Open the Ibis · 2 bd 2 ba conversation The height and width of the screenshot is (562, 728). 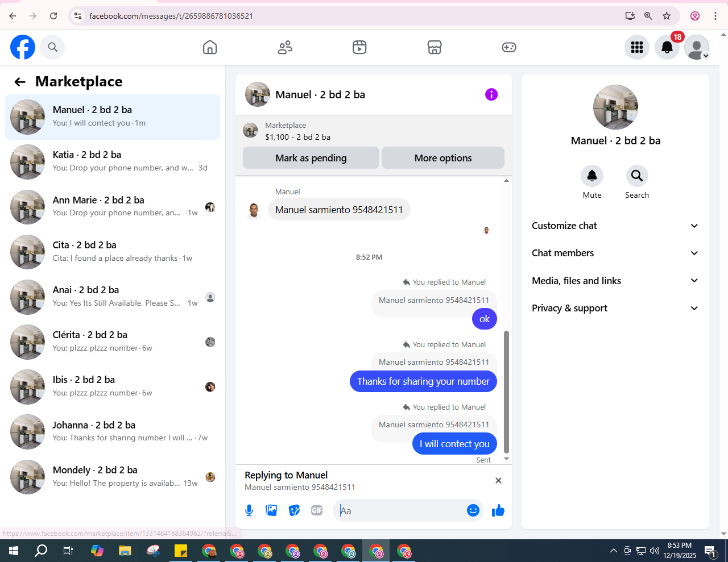pyautogui.click(x=113, y=386)
